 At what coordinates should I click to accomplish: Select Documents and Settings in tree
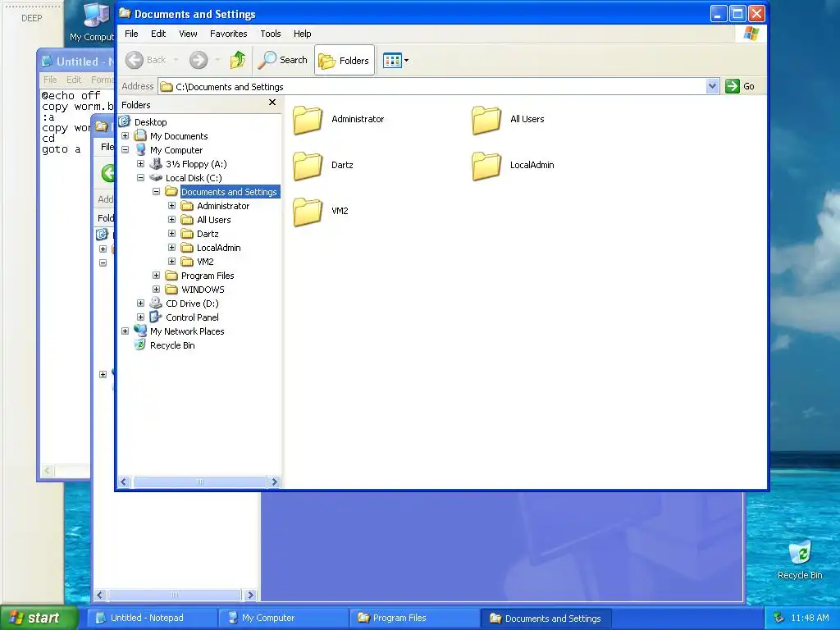coord(230,192)
